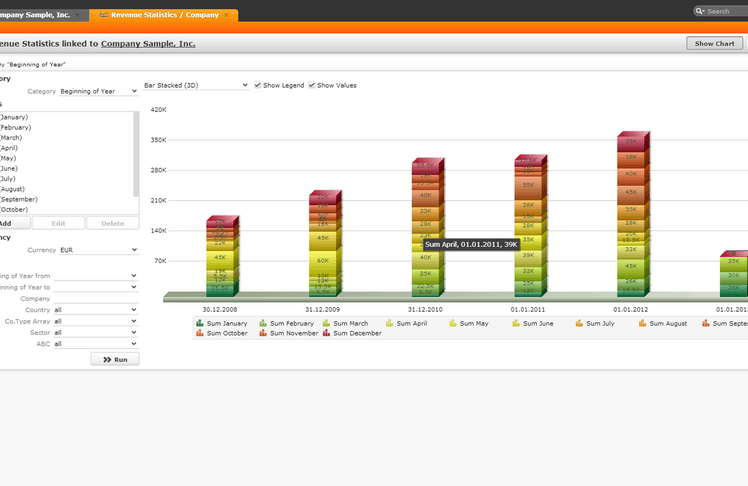Click the months list scrollbar
748x486 pixels.
click(136, 155)
